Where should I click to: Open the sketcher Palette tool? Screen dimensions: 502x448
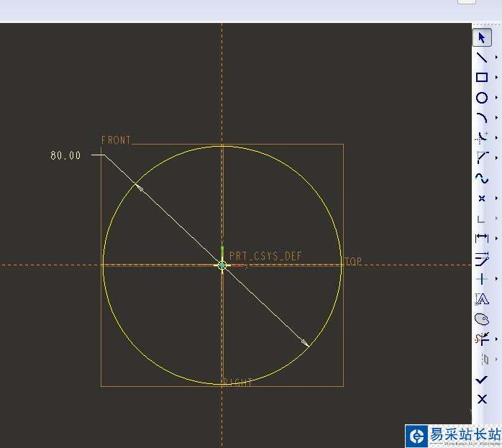[x=482, y=319]
